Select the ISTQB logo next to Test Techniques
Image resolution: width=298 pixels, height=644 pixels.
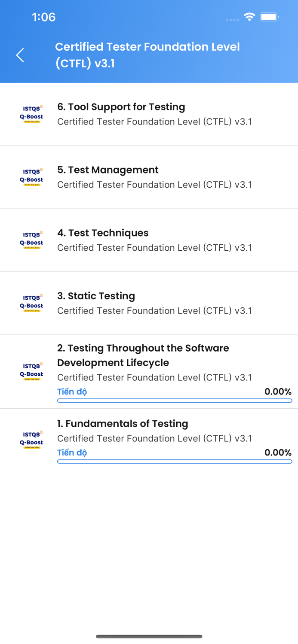(31, 239)
